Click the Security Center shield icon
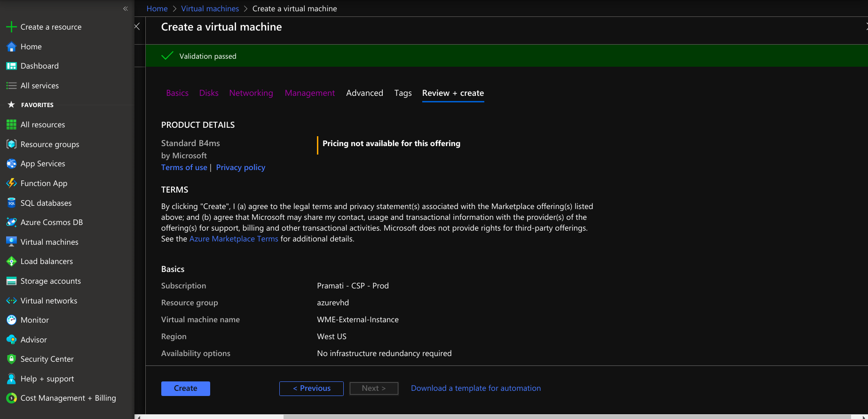The height and width of the screenshot is (419, 868). pos(11,359)
